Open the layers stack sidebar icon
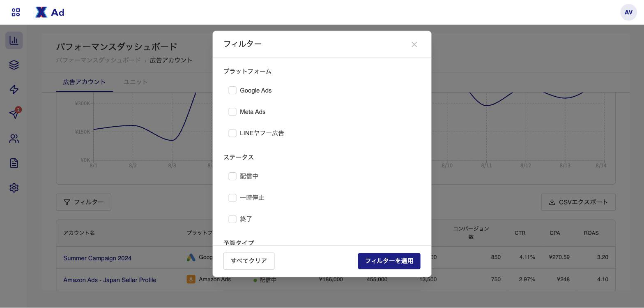This screenshot has height=308, width=644. (x=14, y=65)
